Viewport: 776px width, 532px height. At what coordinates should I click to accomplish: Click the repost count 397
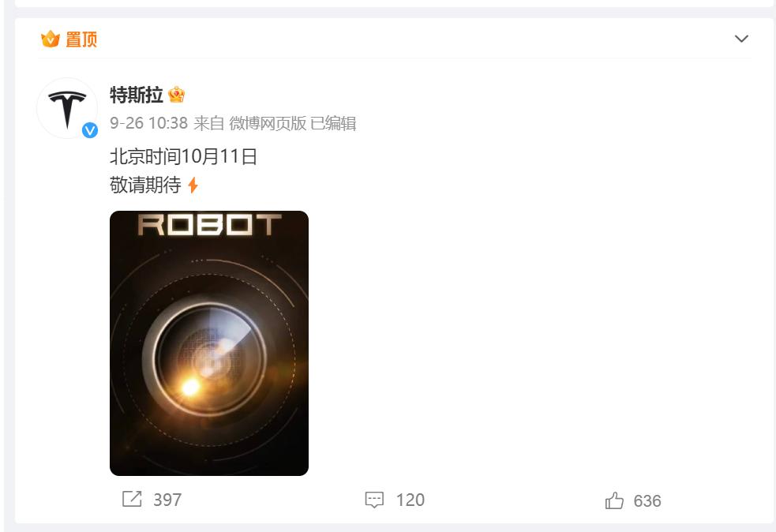(x=167, y=500)
